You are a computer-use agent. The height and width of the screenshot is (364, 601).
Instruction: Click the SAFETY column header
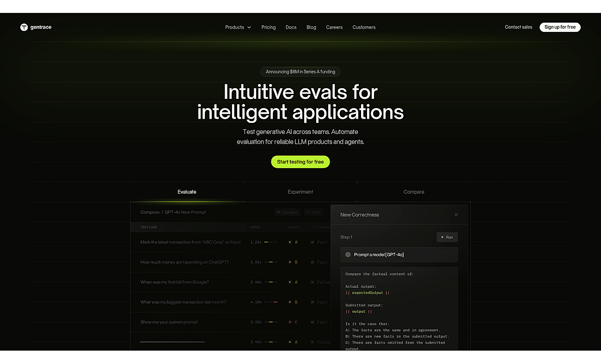coord(293,227)
